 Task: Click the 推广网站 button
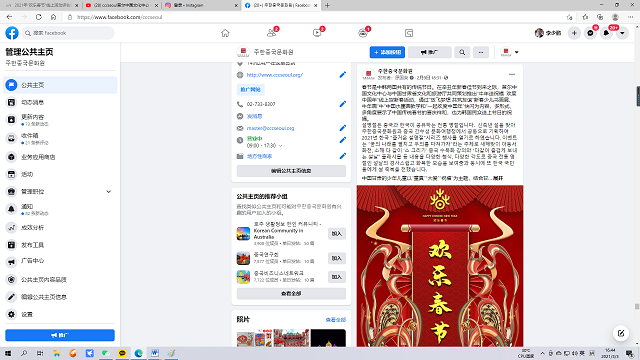point(250,89)
